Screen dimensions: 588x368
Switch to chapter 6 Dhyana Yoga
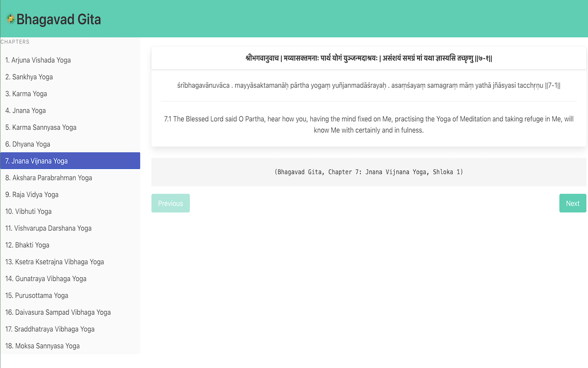coord(70,144)
